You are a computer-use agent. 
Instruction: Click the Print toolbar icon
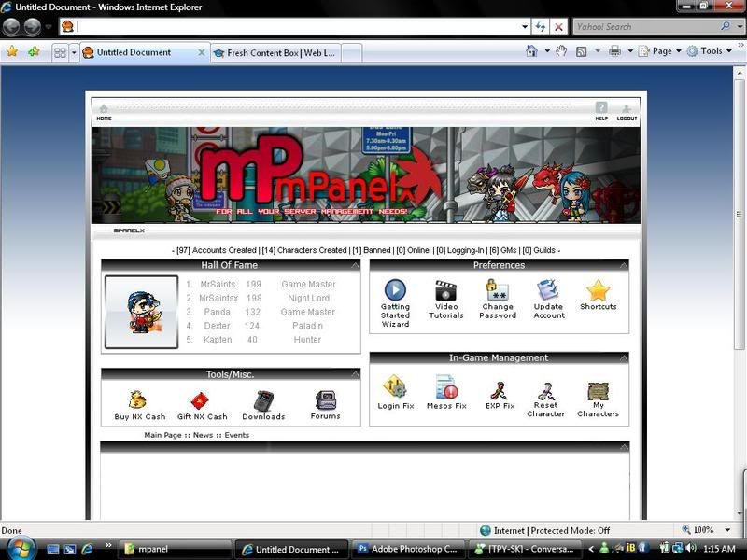(x=614, y=51)
